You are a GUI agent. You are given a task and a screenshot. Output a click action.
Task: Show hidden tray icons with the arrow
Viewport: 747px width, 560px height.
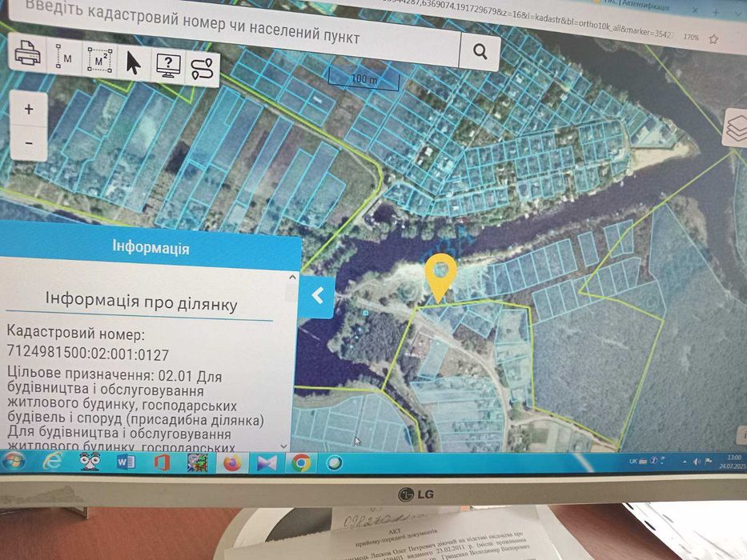click(685, 462)
